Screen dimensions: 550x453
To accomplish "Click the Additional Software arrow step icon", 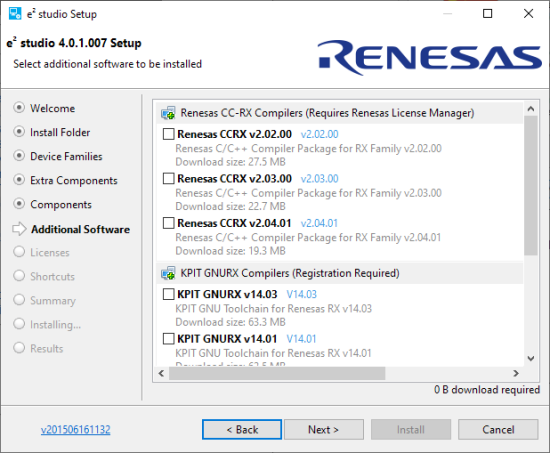I will tap(19, 229).
